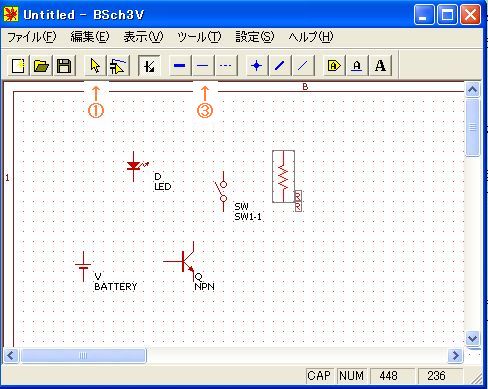The image size is (488, 389).
Task: Select the Component placement tool
Action: 149,66
